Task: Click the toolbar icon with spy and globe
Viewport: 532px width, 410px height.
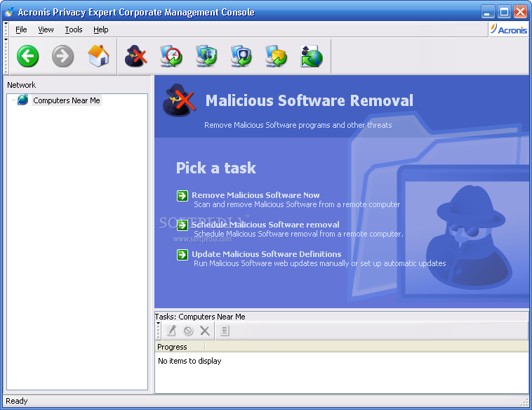Action: pos(312,56)
